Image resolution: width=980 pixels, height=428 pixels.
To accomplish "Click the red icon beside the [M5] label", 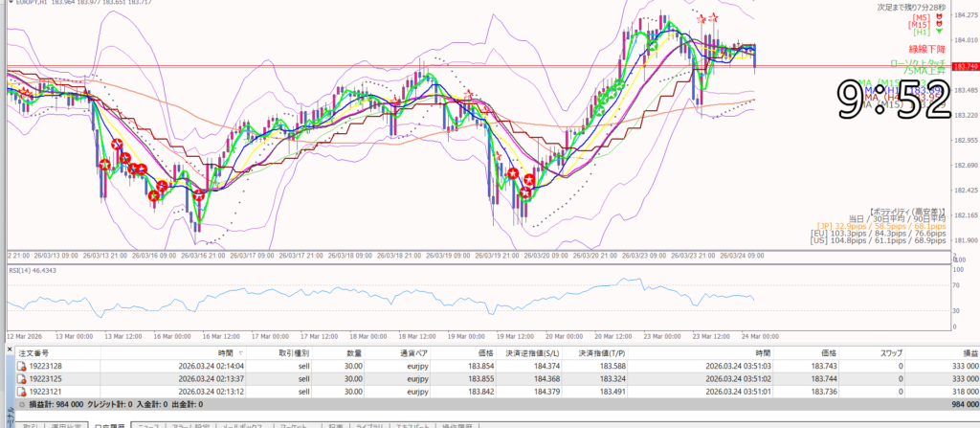I will [x=938, y=18].
